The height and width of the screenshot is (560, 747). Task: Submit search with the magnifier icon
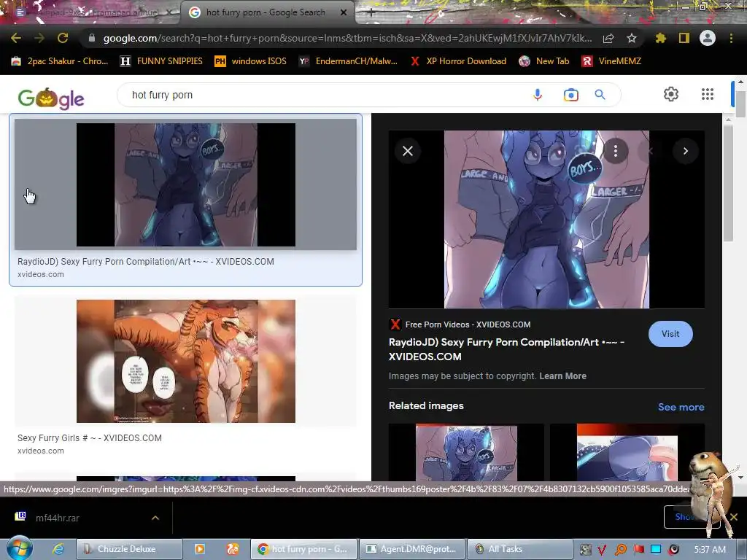[600, 95]
